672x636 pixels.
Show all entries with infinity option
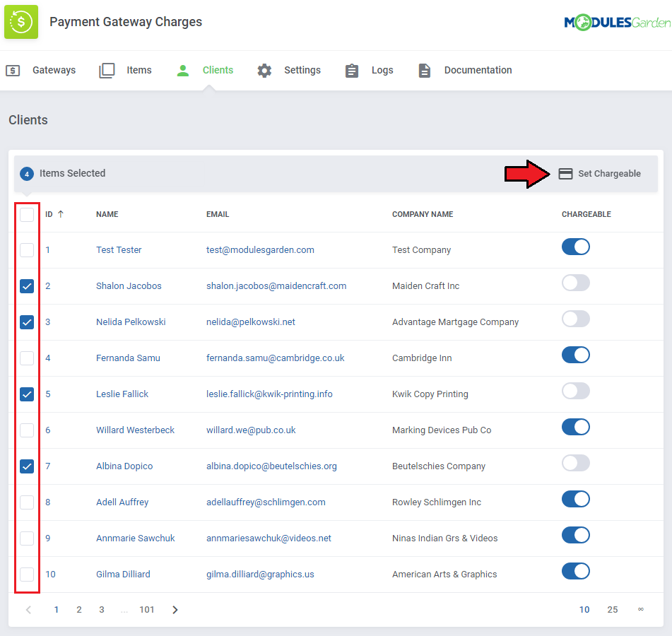coord(641,609)
